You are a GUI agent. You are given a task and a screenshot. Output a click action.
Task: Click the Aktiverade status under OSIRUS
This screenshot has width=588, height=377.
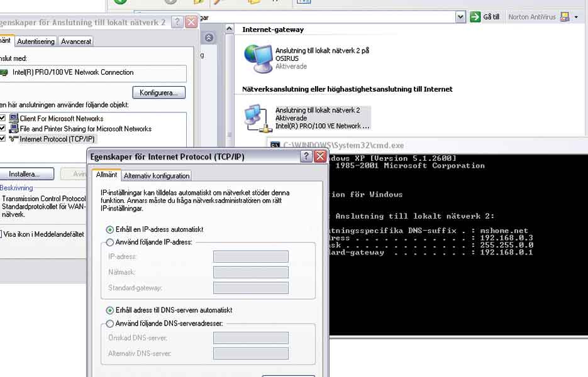(x=291, y=67)
